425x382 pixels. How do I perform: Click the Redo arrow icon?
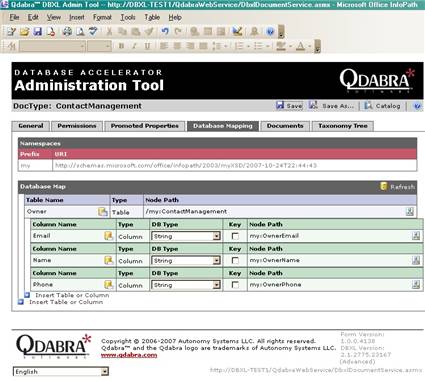pyautogui.click(x=178, y=32)
